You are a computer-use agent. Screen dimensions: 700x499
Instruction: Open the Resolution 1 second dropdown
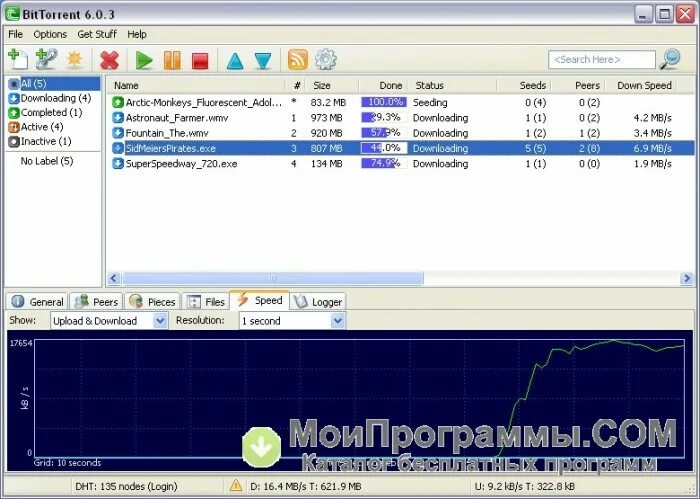click(x=292, y=320)
